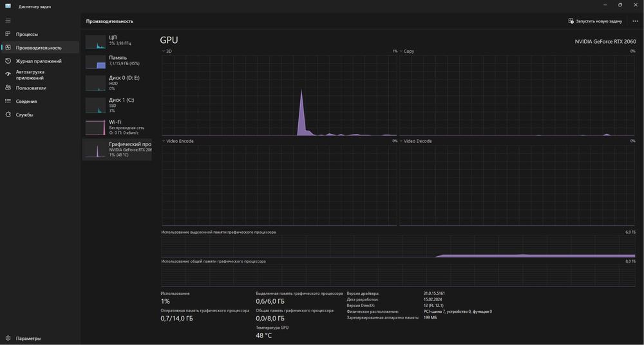Click the Производительность sidebar icon

click(8, 48)
